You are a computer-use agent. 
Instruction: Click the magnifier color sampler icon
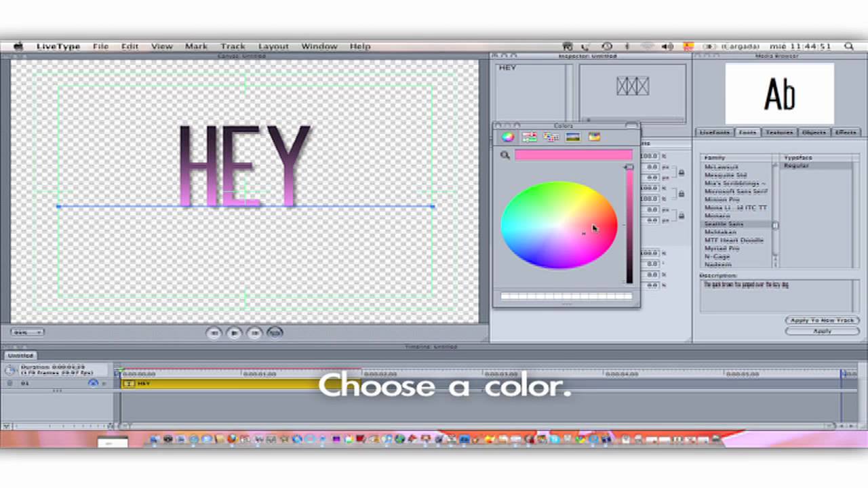[505, 155]
